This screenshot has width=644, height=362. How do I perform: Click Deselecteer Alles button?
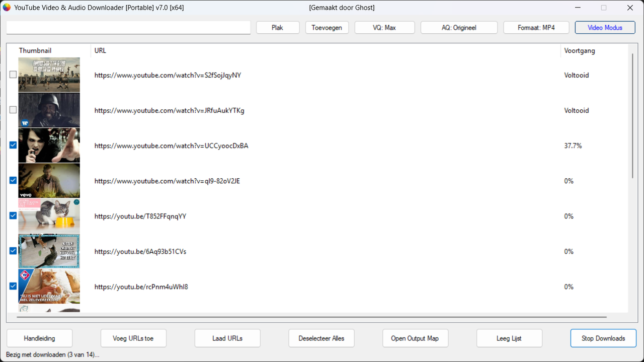coord(321,338)
